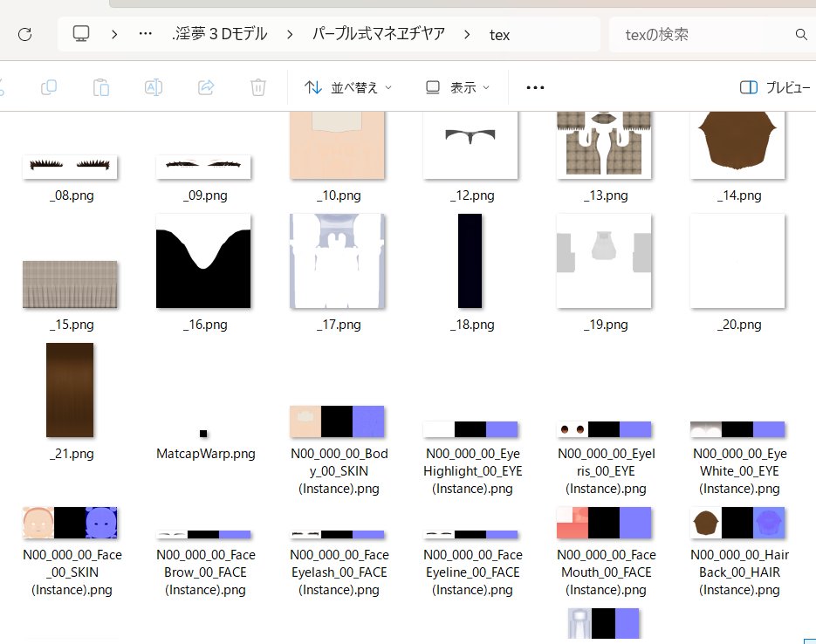Select the _16.png black mask thumbnail
Image resolution: width=816 pixels, height=644 pixels.
203,261
